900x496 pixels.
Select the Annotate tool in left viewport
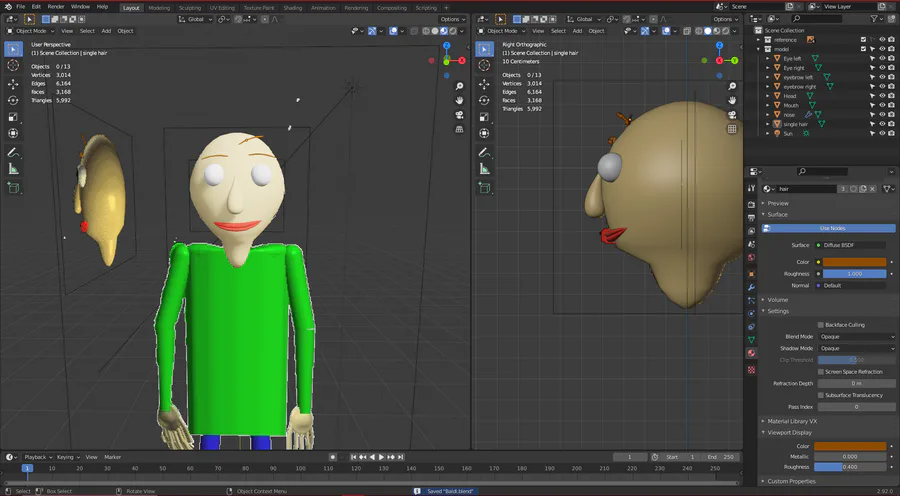(x=13, y=152)
